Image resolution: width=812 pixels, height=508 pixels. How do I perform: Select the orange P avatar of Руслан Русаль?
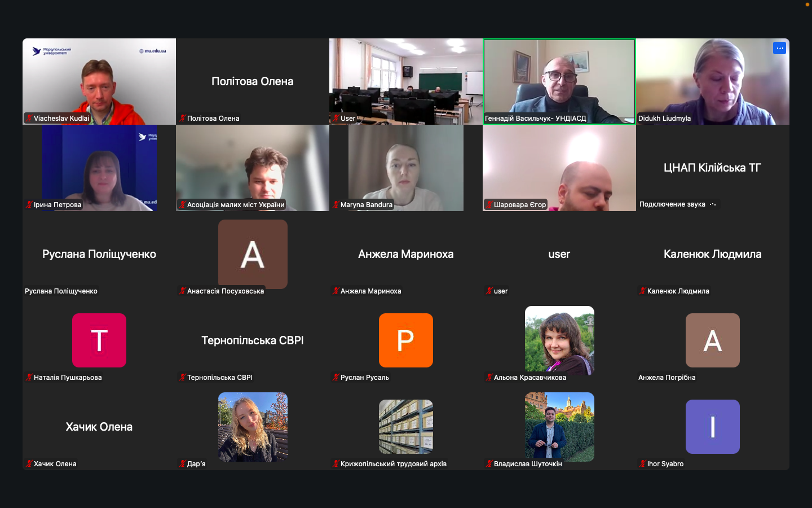(406, 340)
